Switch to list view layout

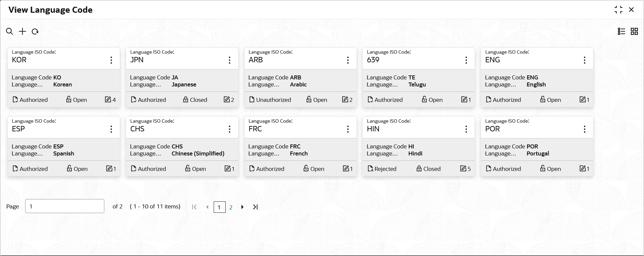click(x=622, y=31)
